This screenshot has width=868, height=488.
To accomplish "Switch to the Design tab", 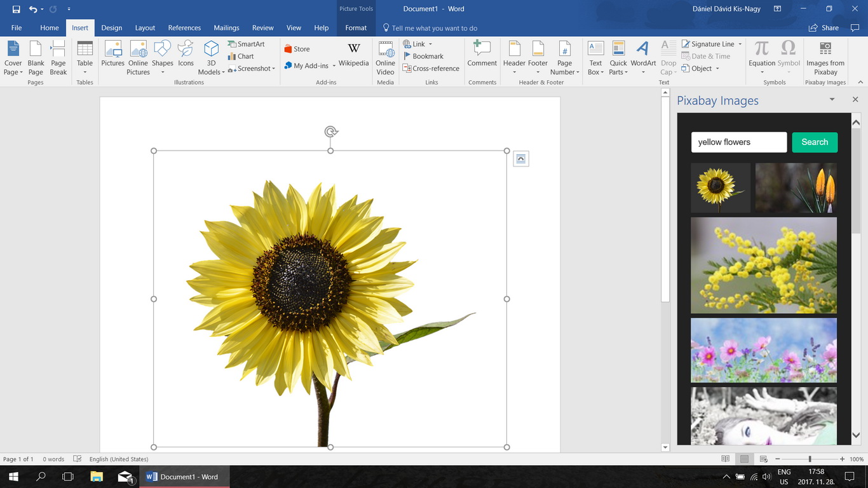I will tap(111, 28).
